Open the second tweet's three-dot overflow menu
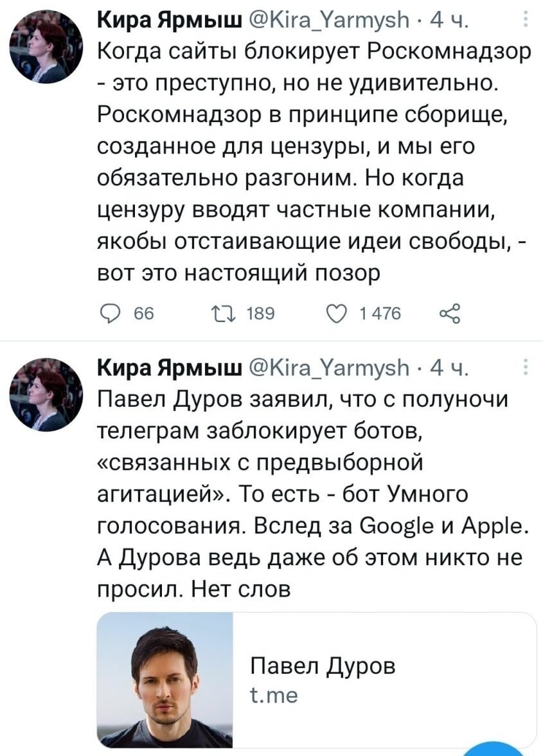The width and height of the screenshot is (543, 756). tap(526, 367)
